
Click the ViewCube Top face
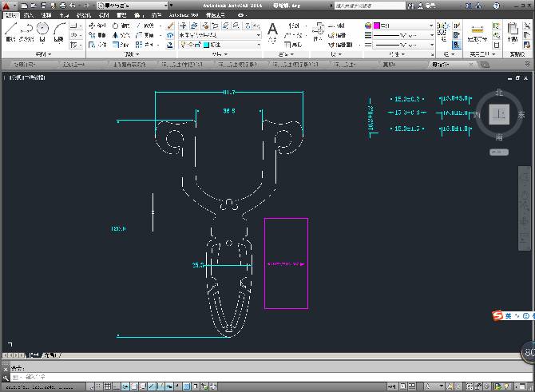click(499, 115)
